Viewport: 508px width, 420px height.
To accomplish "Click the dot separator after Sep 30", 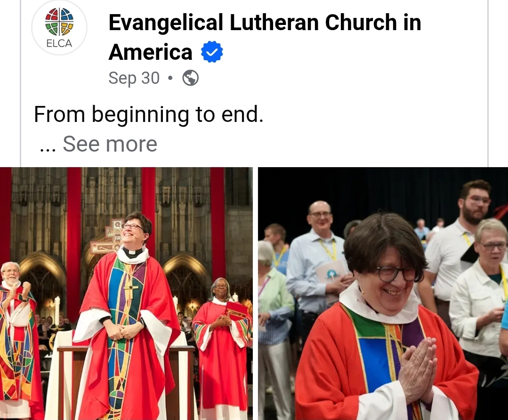I will pos(170,78).
